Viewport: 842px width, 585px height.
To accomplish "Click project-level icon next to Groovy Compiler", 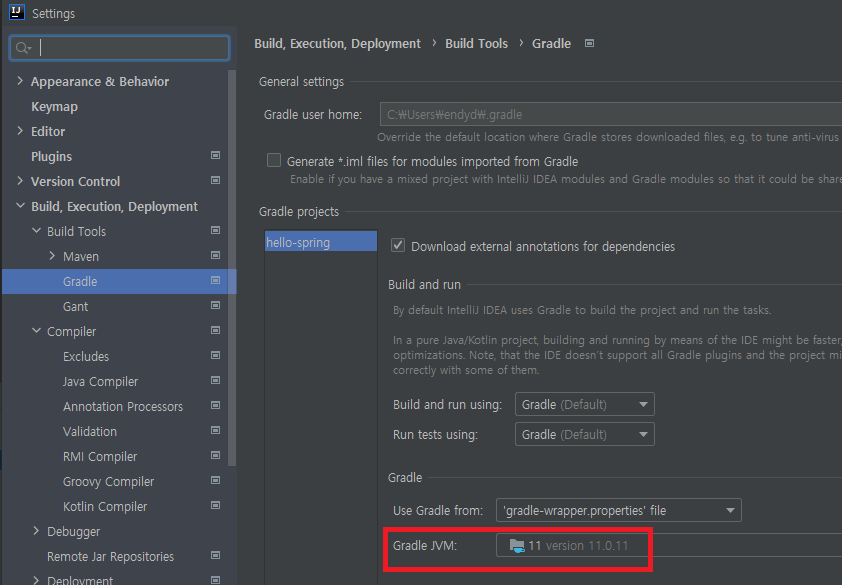I will (215, 480).
